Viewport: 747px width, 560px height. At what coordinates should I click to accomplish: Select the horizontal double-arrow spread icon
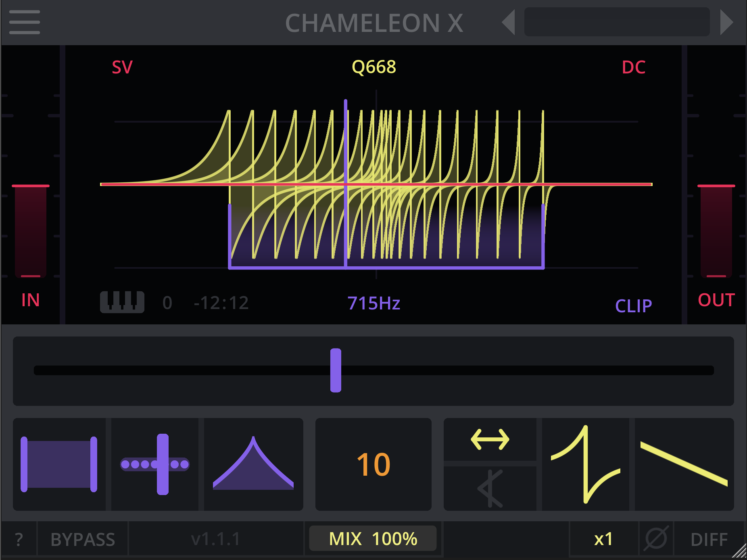coord(490,439)
